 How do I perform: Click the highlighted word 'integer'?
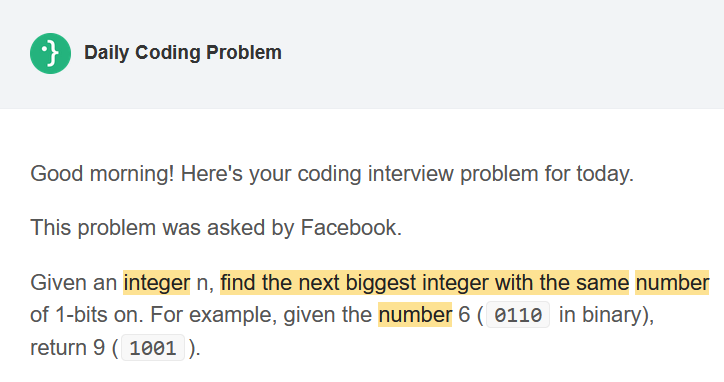click(157, 282)
